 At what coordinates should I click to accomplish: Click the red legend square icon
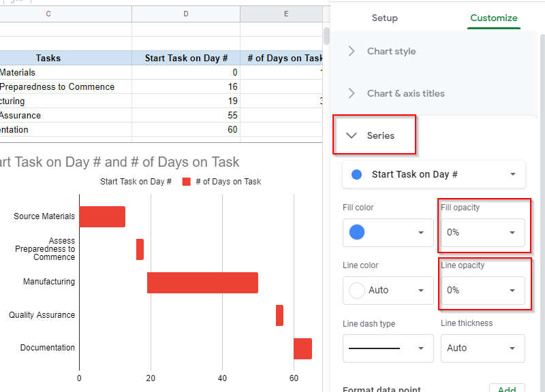pos(186,182)
